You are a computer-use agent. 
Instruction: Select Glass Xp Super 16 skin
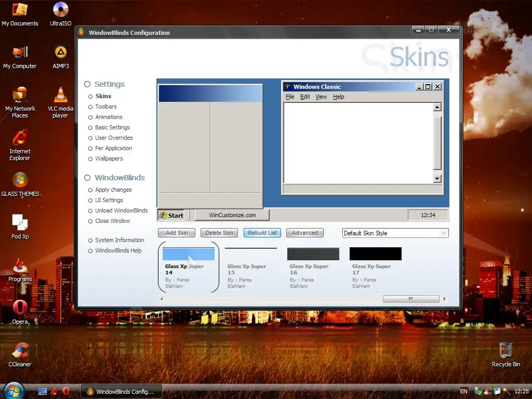coord(313,268)
